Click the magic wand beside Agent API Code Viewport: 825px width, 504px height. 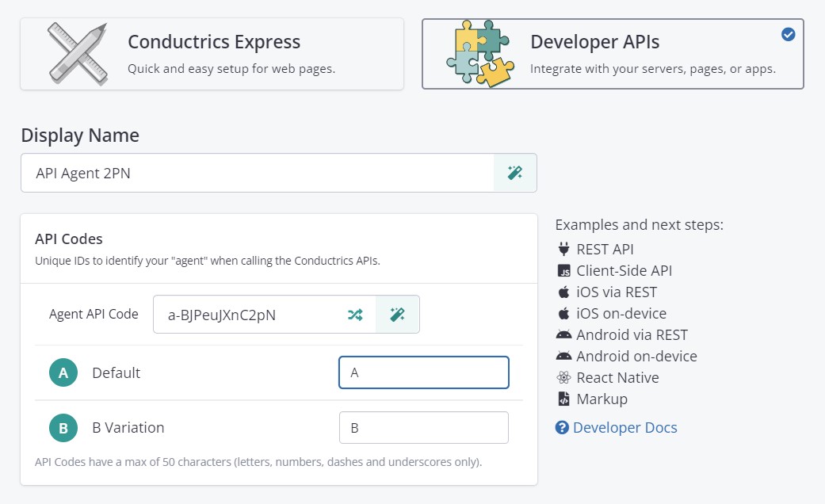(x=398, y=315)
